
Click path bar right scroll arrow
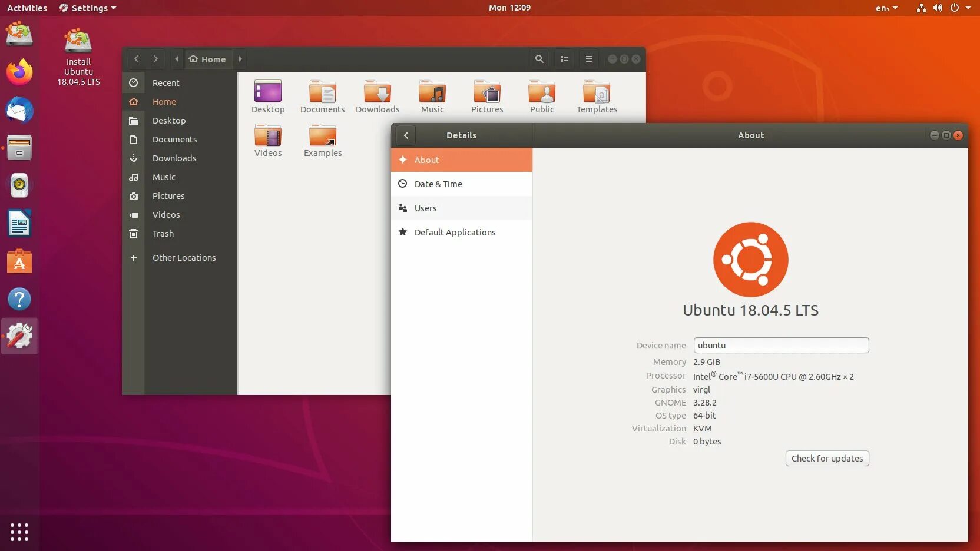click(x=240, y=59)
